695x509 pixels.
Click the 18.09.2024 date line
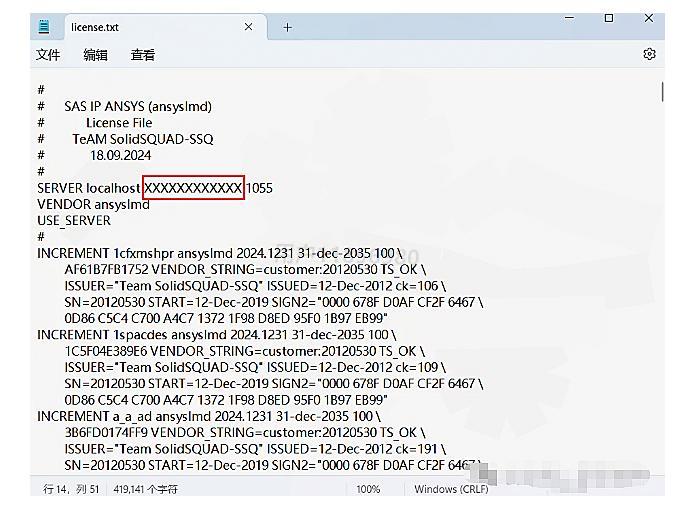[x=121, y=156]
